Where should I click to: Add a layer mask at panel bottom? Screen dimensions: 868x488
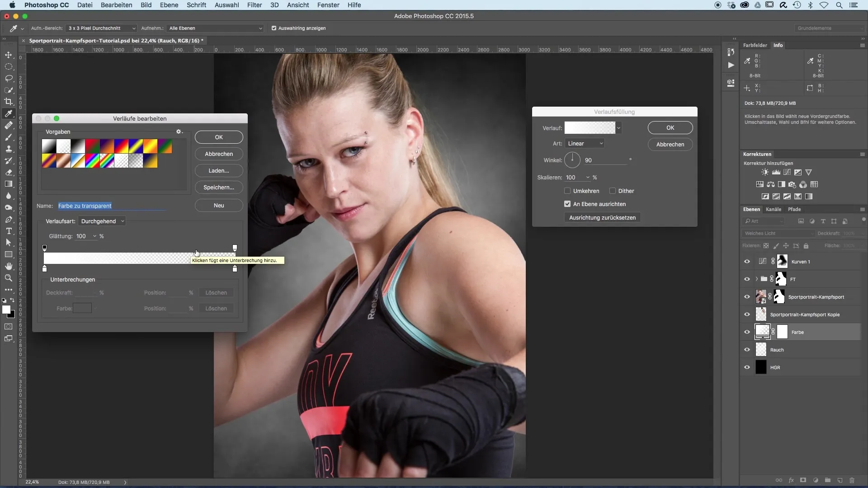[x=803, y=480]
